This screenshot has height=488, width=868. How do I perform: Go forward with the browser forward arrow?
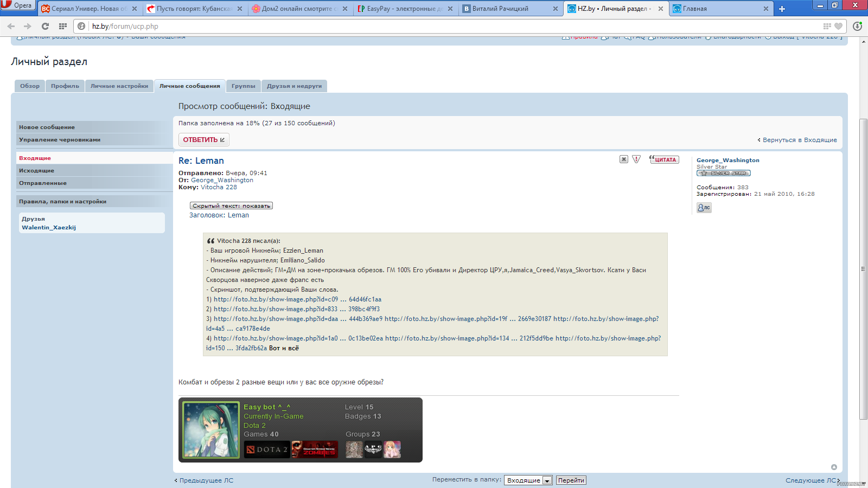28,26
